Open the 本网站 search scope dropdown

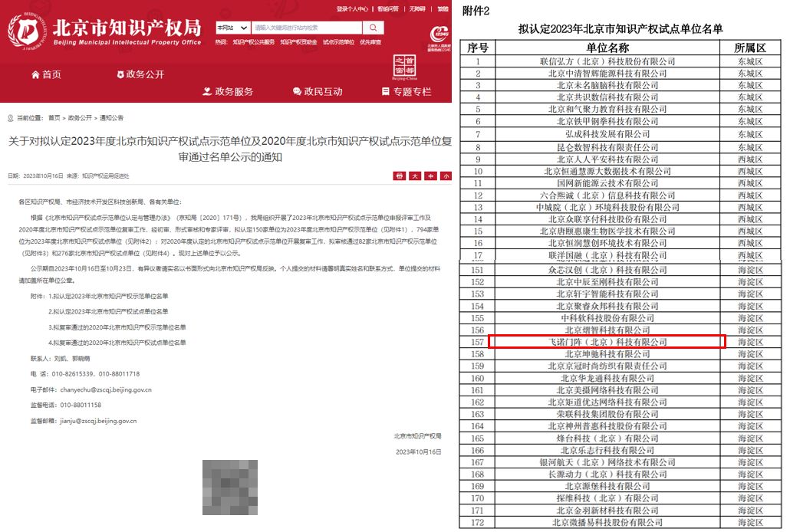[x=232, y=28]
